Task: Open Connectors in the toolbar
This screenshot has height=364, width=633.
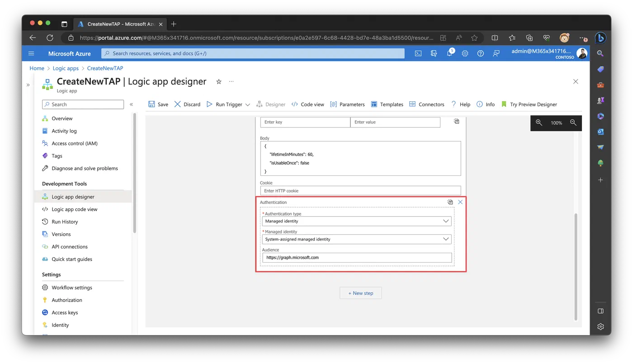Action: pyautogui.click(x=427, y=104)
